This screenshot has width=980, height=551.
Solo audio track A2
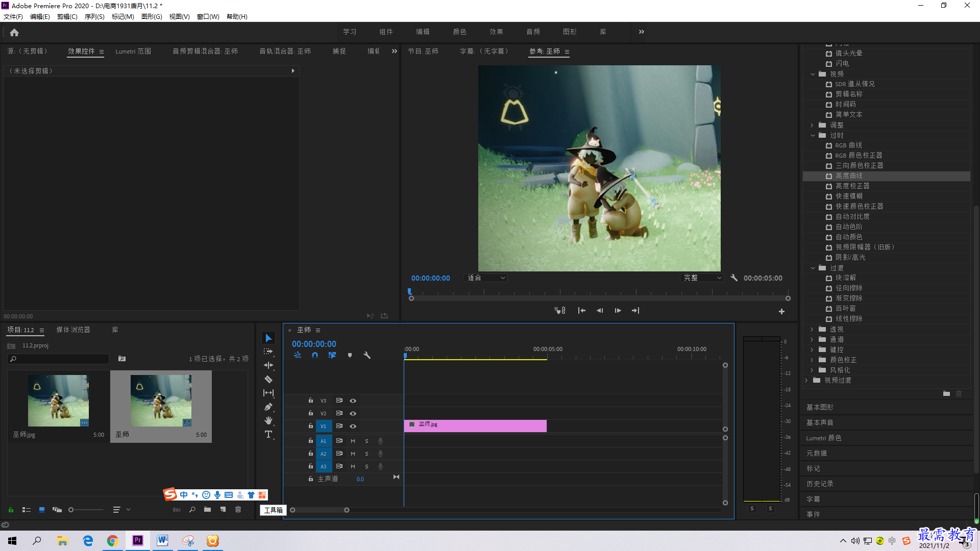pyautogui.click(x=366, y=454)
